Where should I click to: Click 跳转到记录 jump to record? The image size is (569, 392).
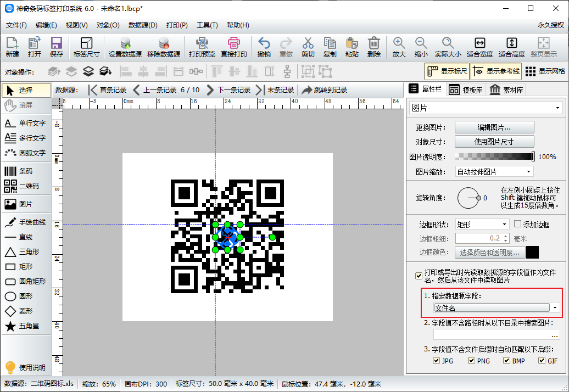tap(325, 90)
